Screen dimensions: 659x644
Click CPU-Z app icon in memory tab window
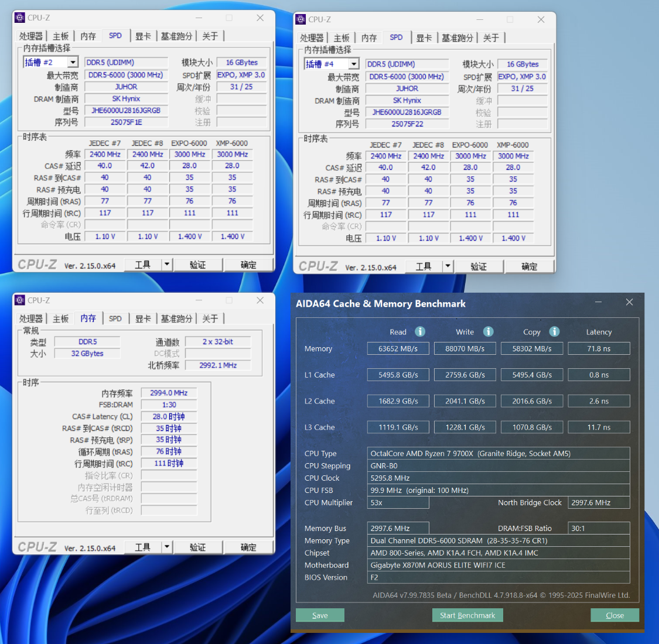[x=20, y=300]
